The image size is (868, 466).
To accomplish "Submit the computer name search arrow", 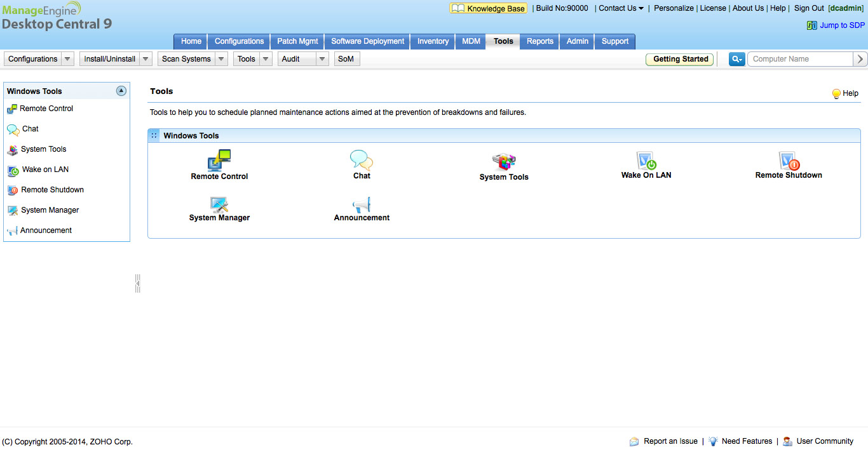I will (x=860, y=59).
